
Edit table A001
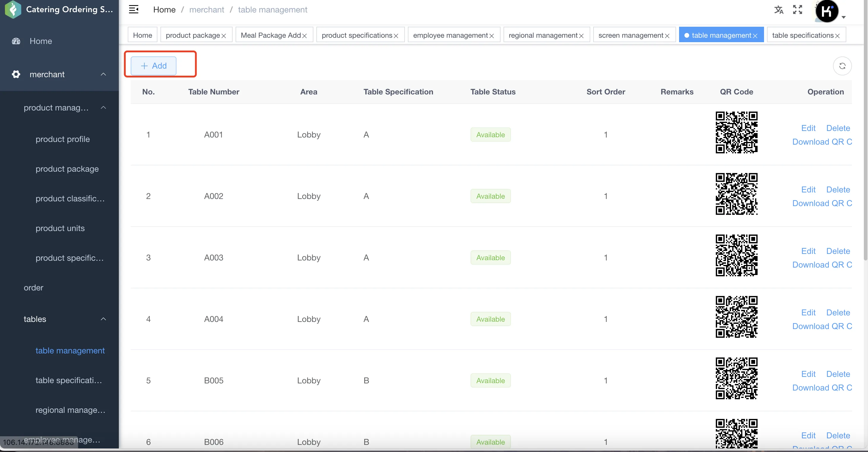808,128
